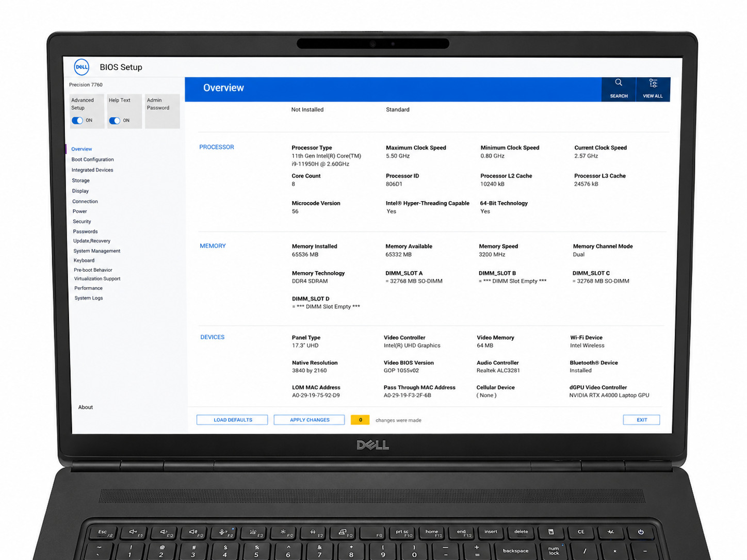Image resolution: width=747 pixels, height=560 pixels.
Task: Click the Microcode Version label
Action: coord(316,203)
